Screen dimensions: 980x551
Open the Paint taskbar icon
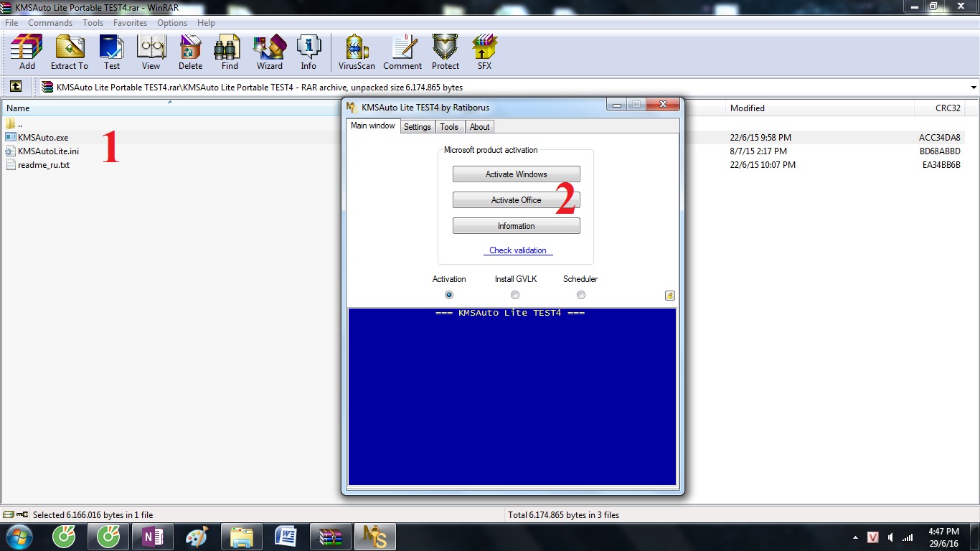[197, 537]
